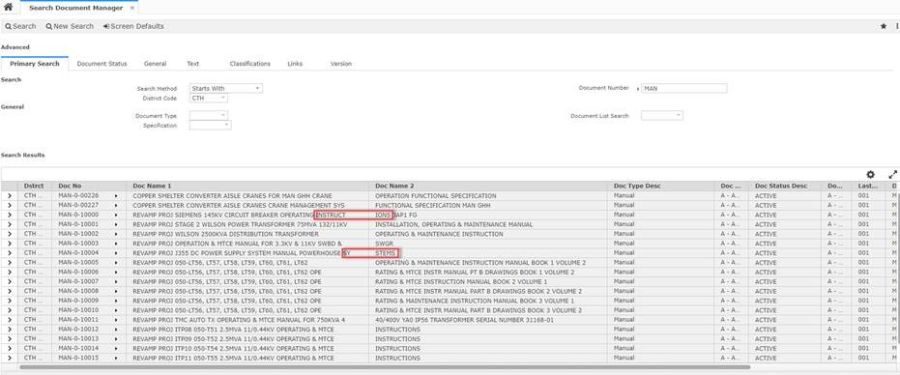
Task: Apply Screen Defaults
Action: click(133, 26)
